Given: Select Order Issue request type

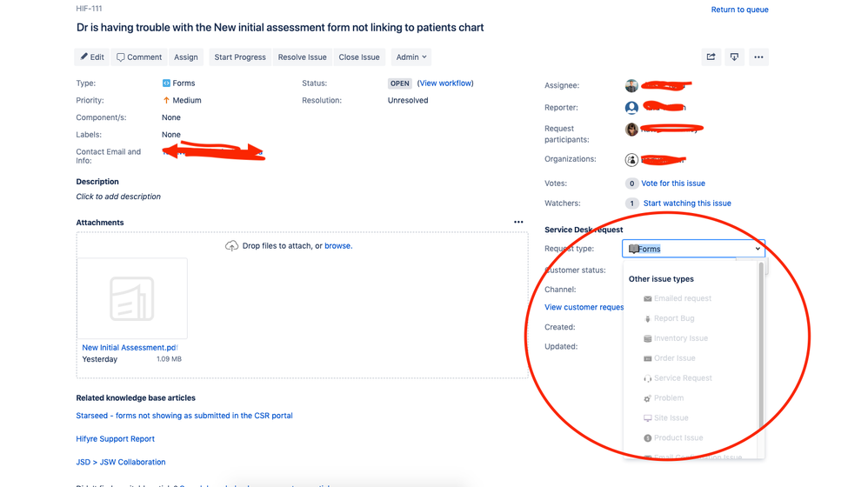Looking at the screenshot, I should pyautogui.click(x=674, y=358).
